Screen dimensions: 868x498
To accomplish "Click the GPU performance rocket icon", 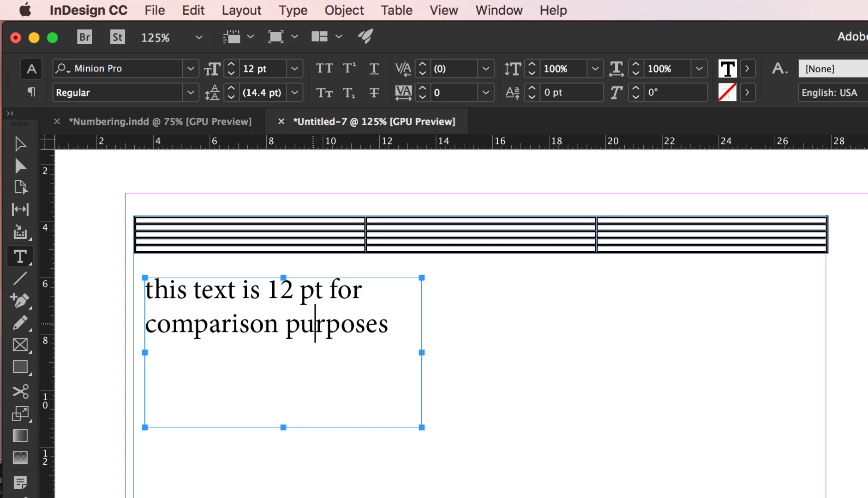I will (x=365, y=36).
